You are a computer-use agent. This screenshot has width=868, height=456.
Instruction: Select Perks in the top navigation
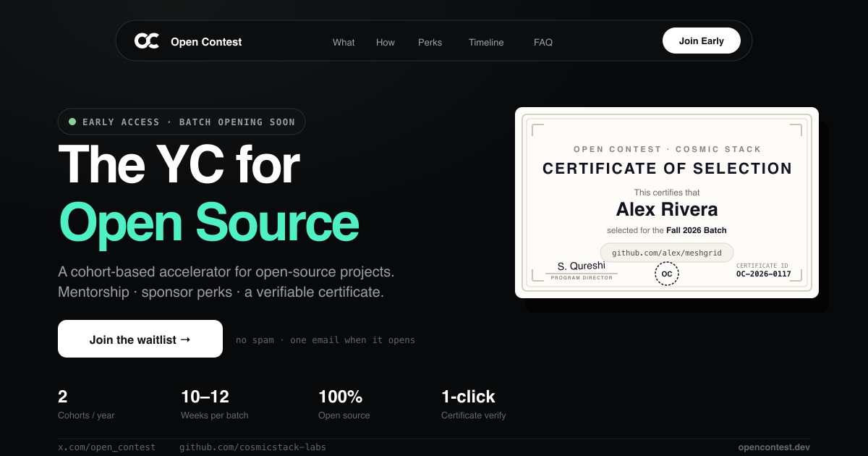pos(430,42)
